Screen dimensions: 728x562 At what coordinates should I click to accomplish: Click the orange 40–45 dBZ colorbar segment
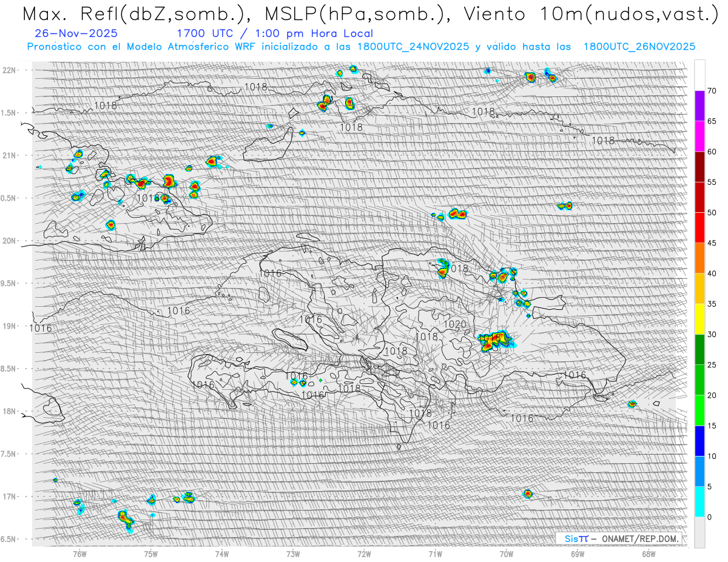tap(699, 258)
